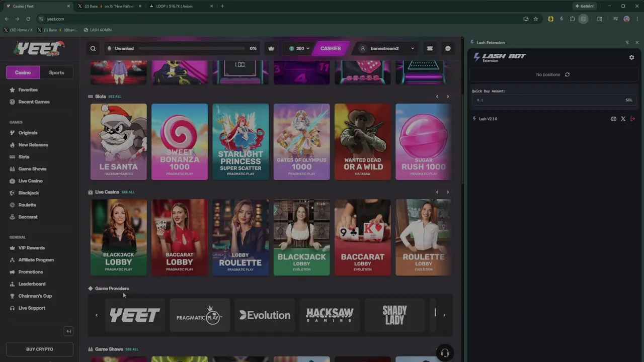Image resolution: width=644 pixels, height=362 pixels.
Task: Select Hacksaw Gaming provider
Action: click(x=330, y=315)
